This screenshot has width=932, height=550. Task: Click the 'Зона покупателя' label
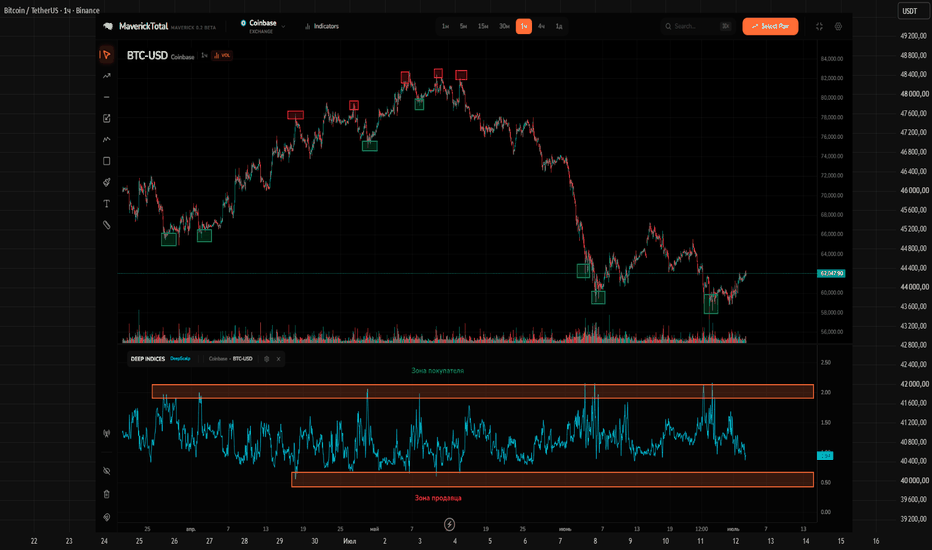click(437, 370)
